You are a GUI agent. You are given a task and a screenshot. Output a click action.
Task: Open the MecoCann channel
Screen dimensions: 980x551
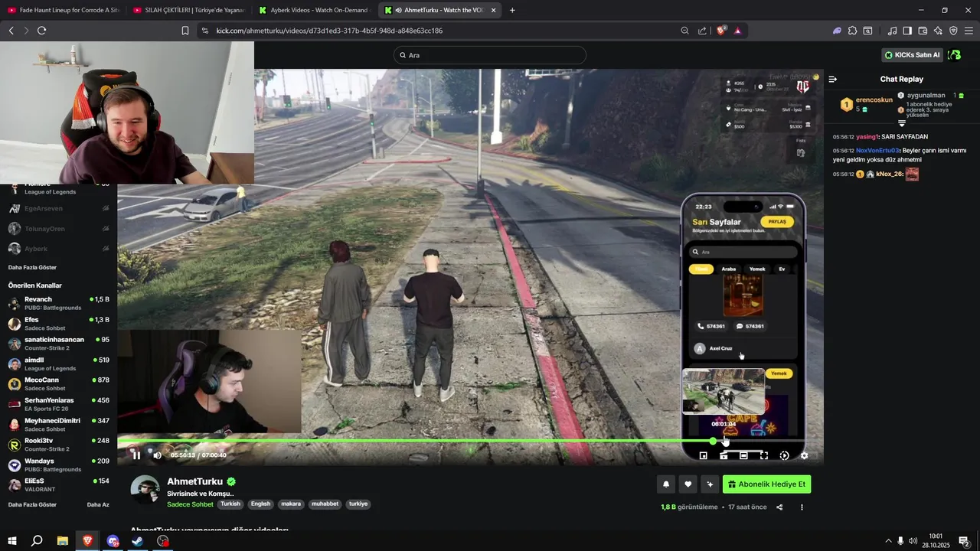pyautogui.click(x=59, y=384)
